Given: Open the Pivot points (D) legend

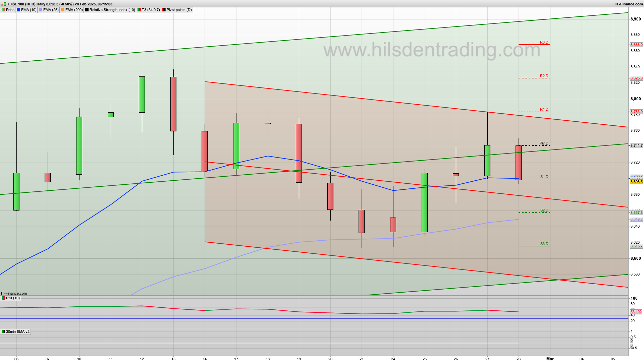Looking at the screenshot, I should 177,10.
